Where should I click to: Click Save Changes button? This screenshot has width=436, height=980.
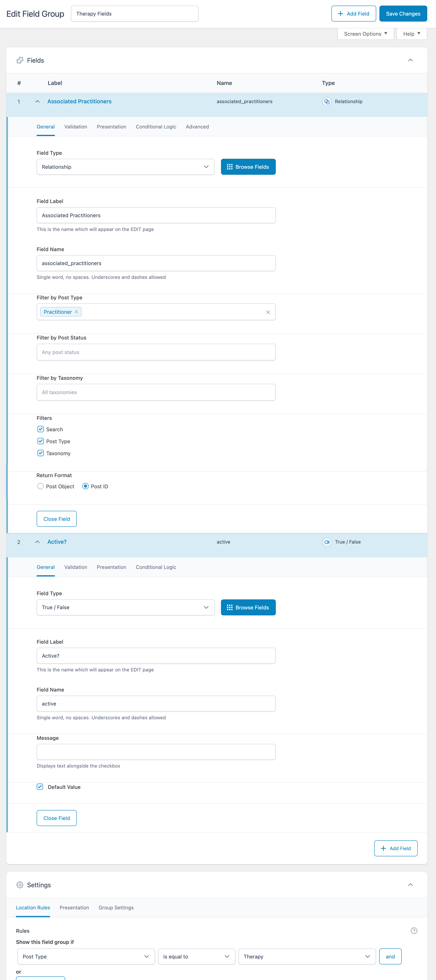[403, 14]
